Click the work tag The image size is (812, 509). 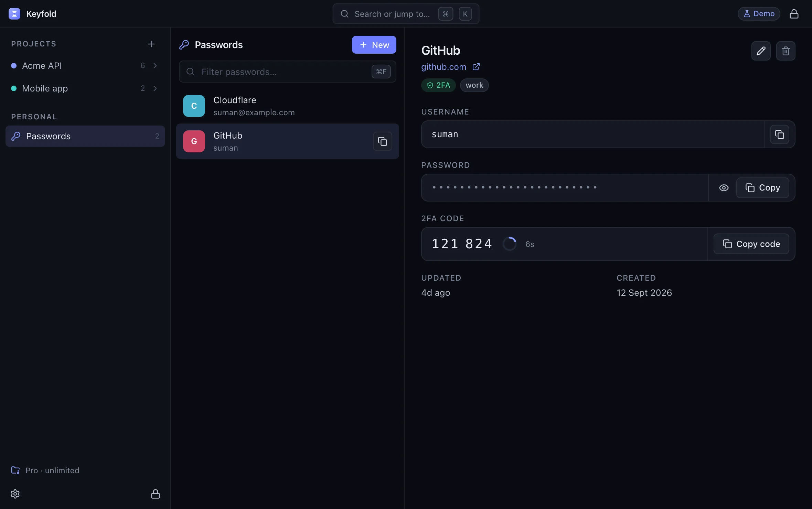[x=474, y=85]
